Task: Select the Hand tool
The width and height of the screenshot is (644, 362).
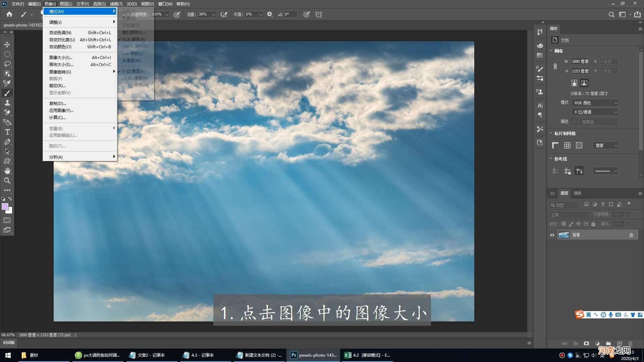Action: point(7,171)
